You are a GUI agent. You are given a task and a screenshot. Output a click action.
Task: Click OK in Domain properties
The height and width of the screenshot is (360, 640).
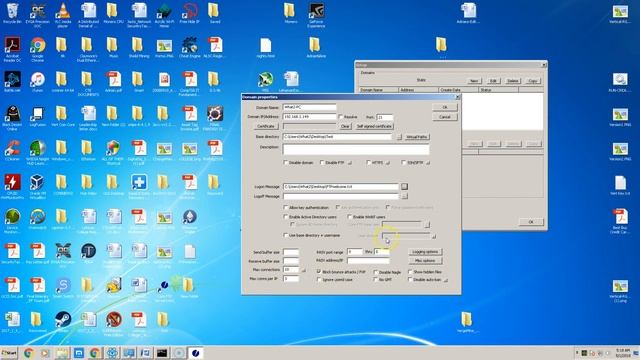pos(444,107)
